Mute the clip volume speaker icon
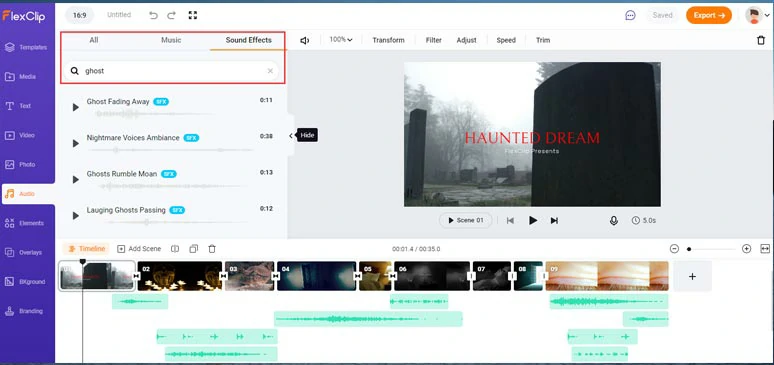The image size is (774, 365). tap(305, 41)
